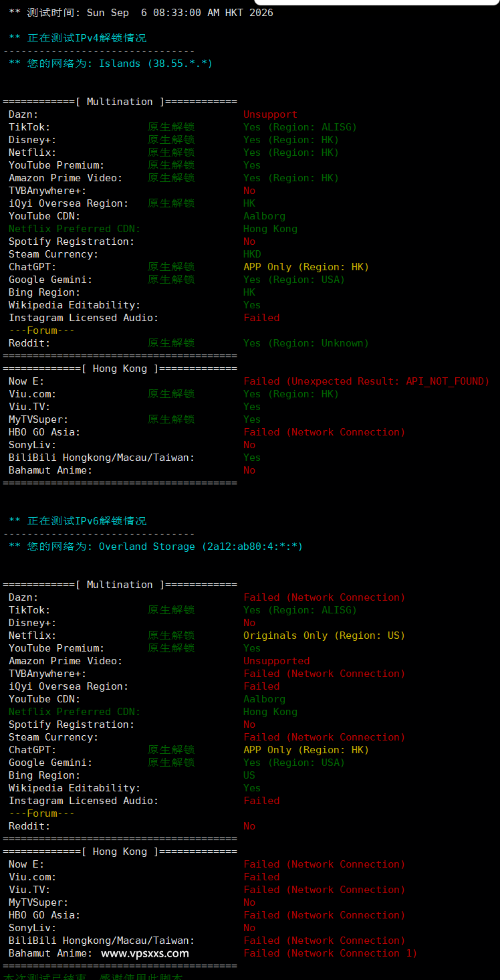The width and height of the screenshot is (500, 980).
Task: Select 'Yes (Region: HK)' for Amazon Prime Video
Action: 291,178
